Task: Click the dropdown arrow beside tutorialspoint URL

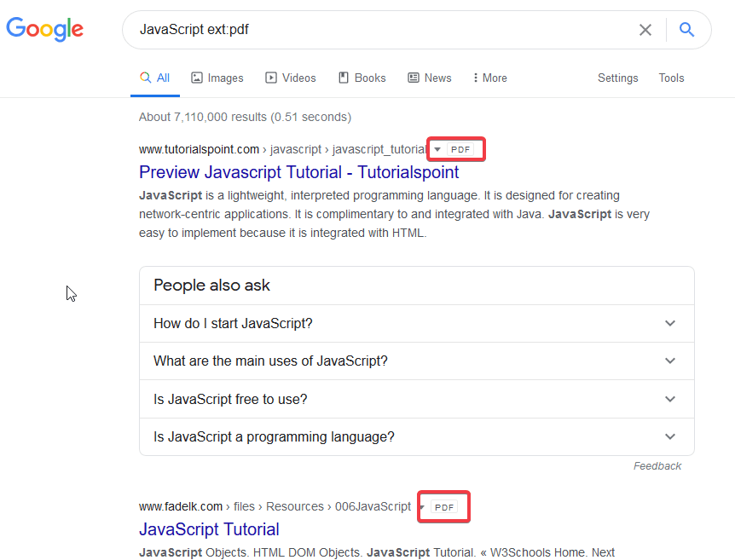Action: click(x=437, y=149)
